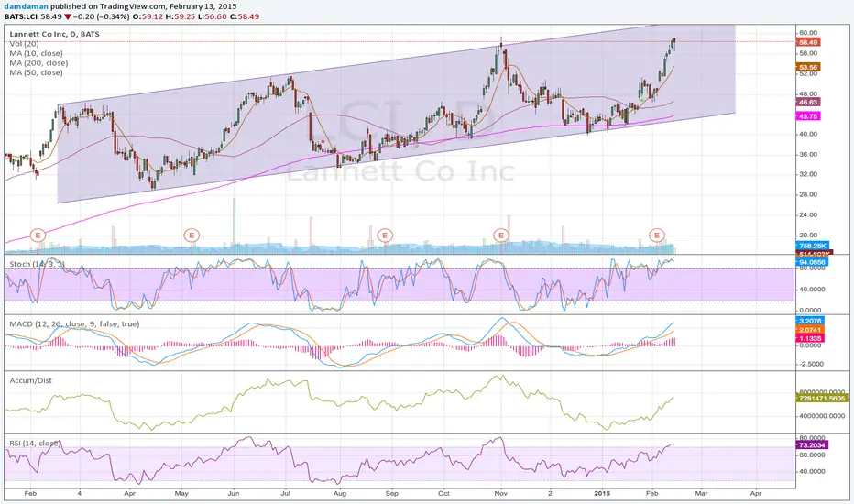This screenshot has width=854, height=504.
Task: Click the earnings E marker at November
Action: coord(501,236)
